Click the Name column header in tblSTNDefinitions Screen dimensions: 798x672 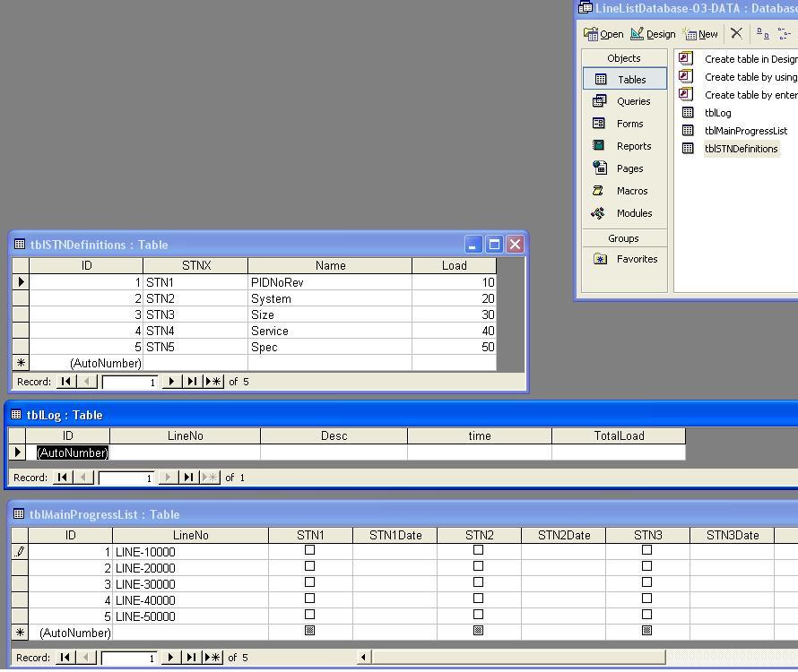pyautogui.click(x=330, y=266)
